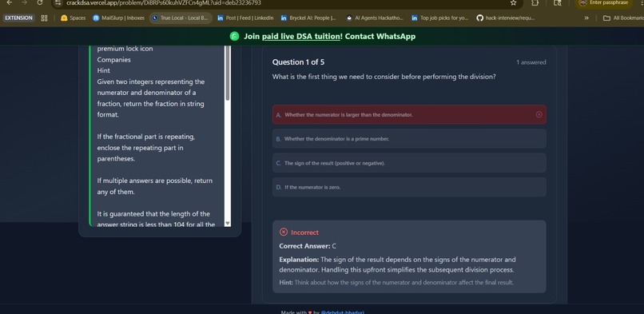Screen dimensions: 644x314
Task: Click the browser forward arrow
Action: tap(24, 2)
